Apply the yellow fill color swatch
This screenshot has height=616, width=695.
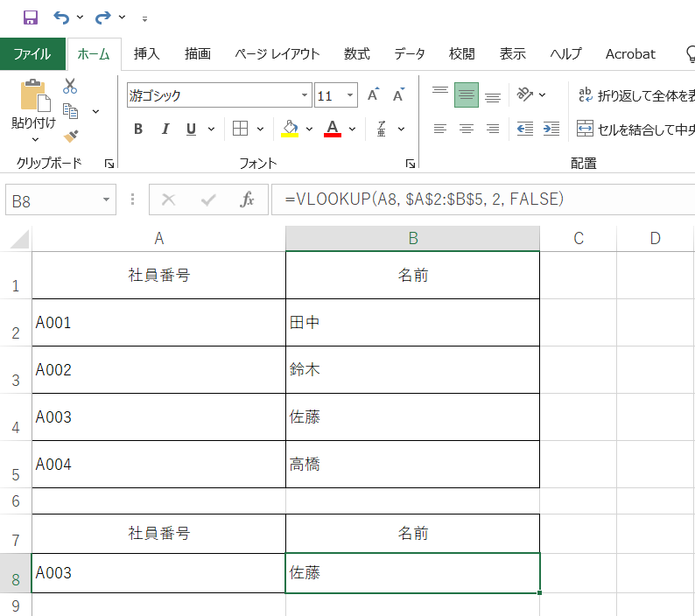click(291, 129)
